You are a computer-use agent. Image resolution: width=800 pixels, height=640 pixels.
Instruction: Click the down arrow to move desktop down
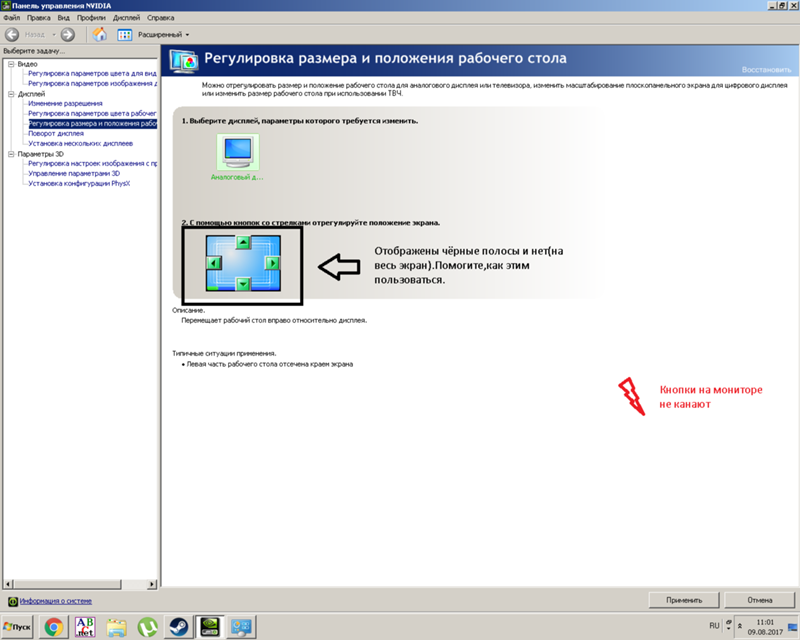pos(243,284)
